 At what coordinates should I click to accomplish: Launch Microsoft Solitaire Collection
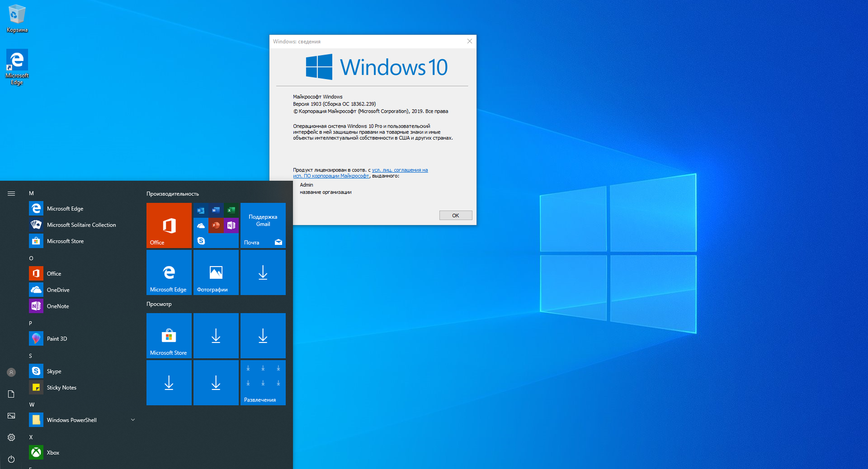click(83, 225)
